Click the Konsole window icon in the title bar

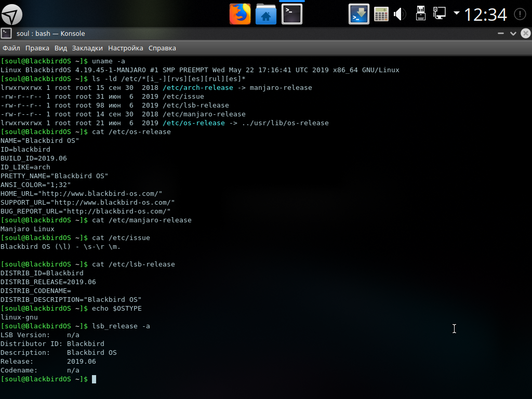tap(6, 33)
